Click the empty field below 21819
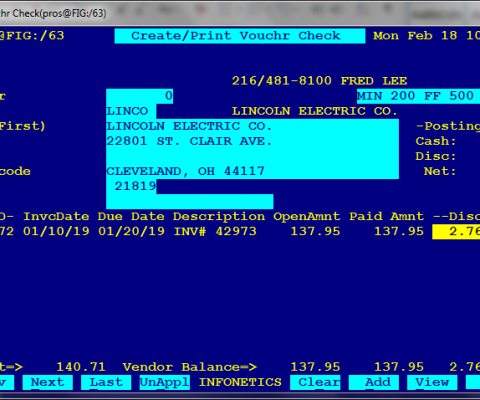This screenshot has height=400, width=480. (x=190, y=201)
